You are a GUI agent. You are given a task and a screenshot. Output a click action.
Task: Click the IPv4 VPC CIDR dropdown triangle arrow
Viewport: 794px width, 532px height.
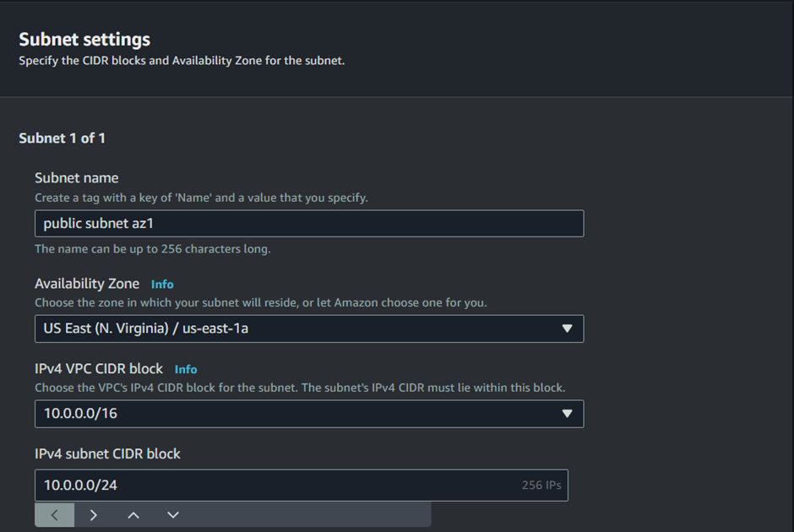click(567, 414)
